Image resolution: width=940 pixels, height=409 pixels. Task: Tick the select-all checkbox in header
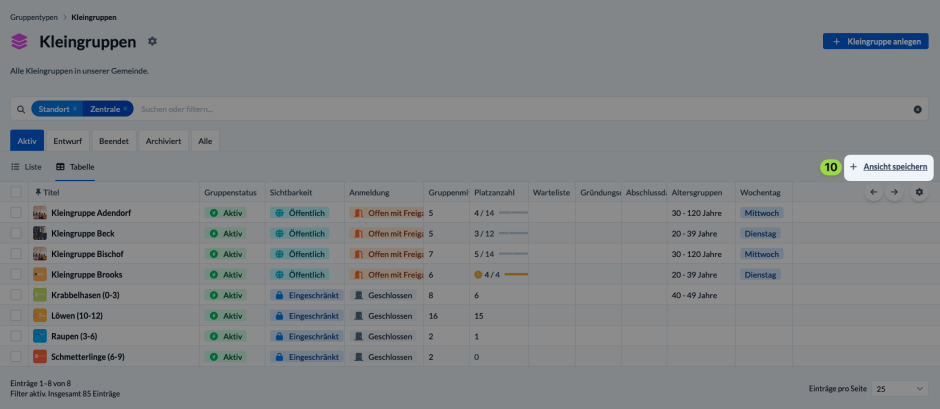point(16,192)
